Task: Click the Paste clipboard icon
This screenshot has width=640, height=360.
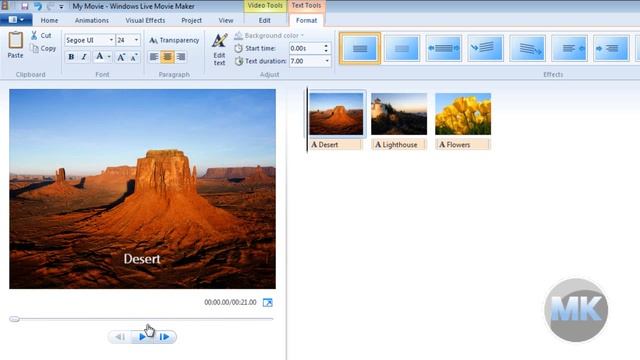Action: point(16,41)
